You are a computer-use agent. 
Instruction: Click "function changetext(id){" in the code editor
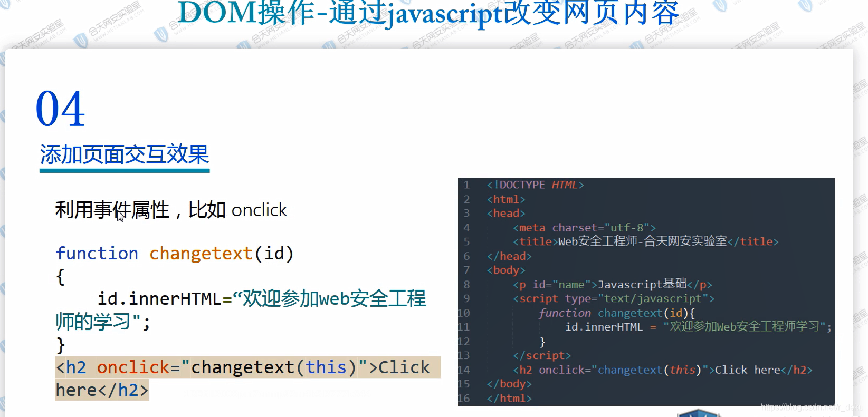[x=616, y=313]
